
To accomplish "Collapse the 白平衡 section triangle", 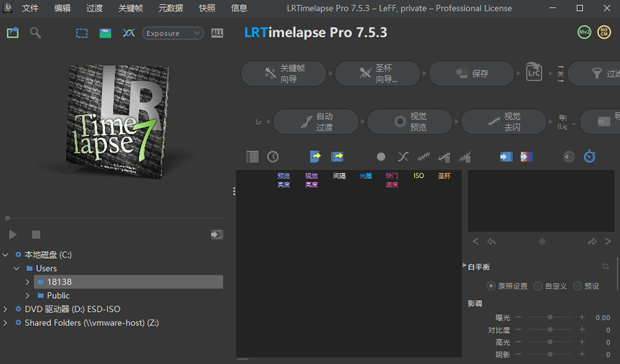I will click(x=464, y=266).
